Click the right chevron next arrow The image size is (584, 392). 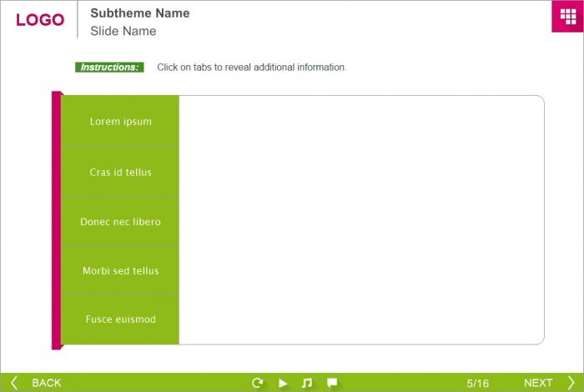tap(571, 383)
